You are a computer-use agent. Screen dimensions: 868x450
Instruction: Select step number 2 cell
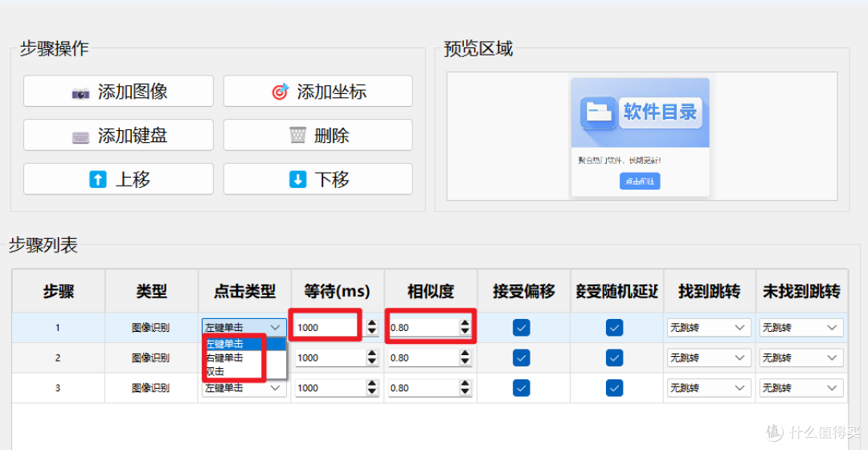point(58,358)
